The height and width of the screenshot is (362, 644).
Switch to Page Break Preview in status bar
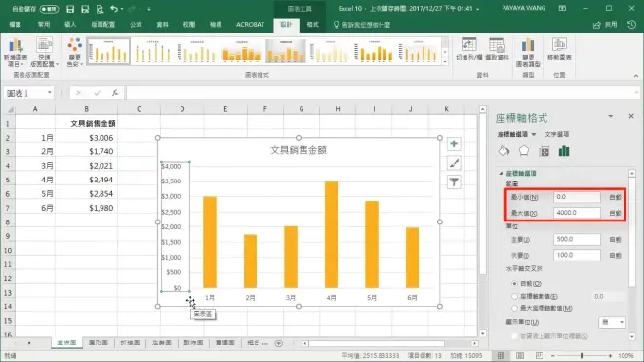point(540,355)
